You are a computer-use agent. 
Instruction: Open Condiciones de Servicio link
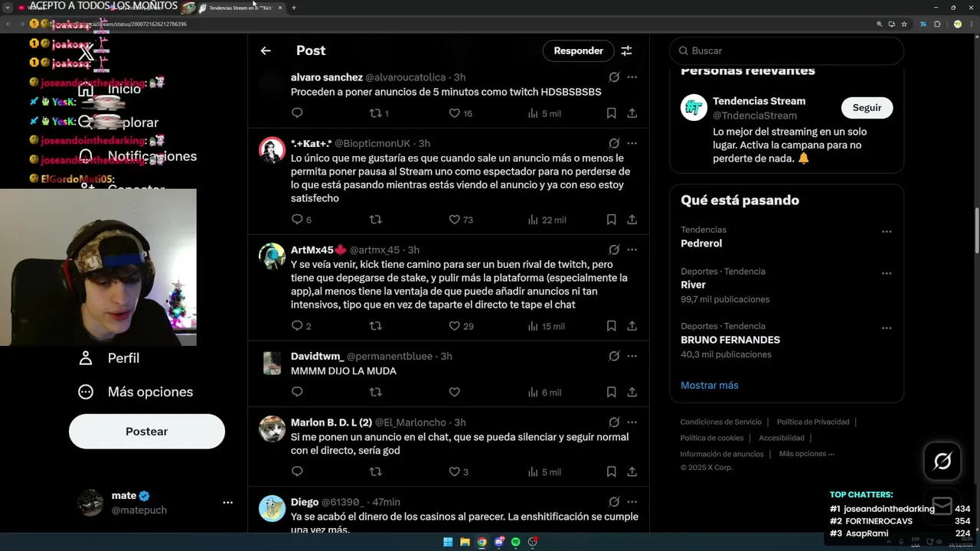click(x=721, y=422)
